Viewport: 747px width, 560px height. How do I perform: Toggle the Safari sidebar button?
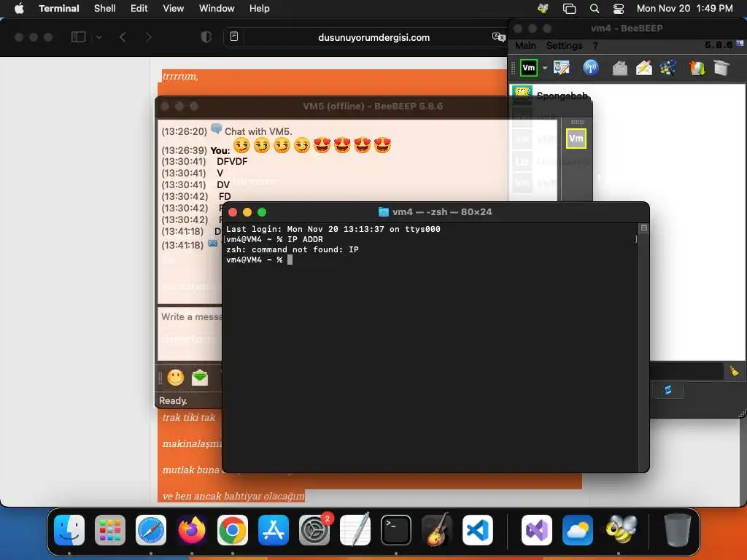[78, 37]
